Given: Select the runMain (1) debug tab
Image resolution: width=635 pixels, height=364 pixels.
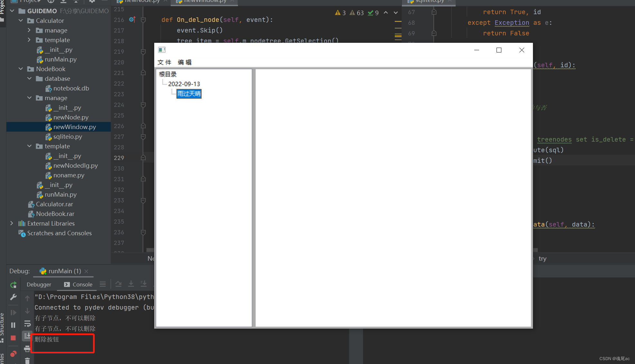Looking at the screenshot, I should point(60,271).
